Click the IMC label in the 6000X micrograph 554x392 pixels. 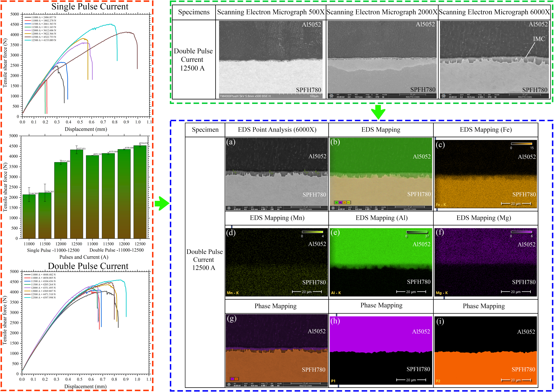click(x=539, y=39)
